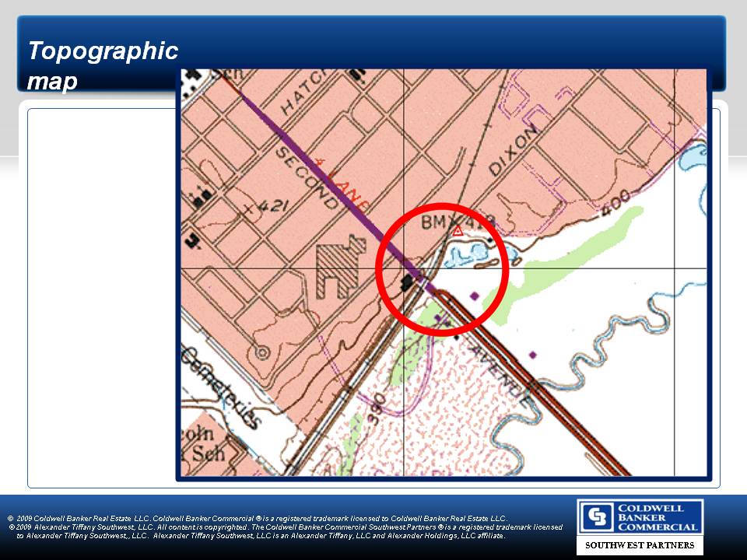Click the copyright notice text in footer
Image resolution: width=747 pixels, height=560 pixels.
tap(284, 527)
